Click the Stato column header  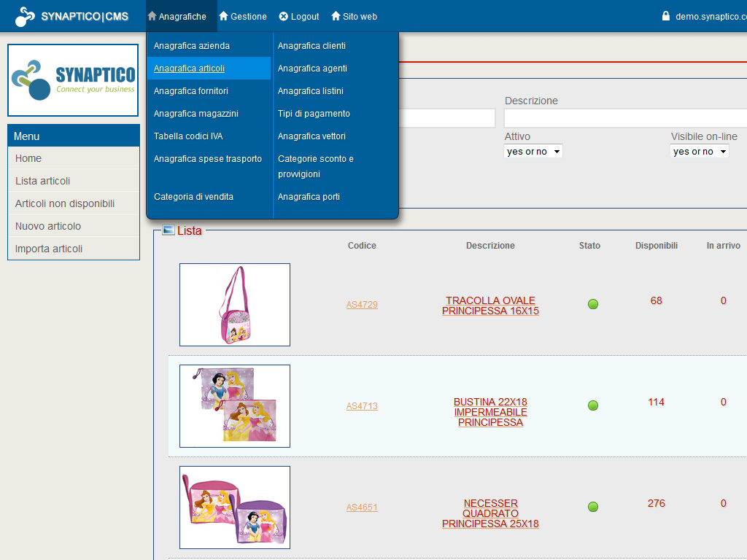[589, 246]
